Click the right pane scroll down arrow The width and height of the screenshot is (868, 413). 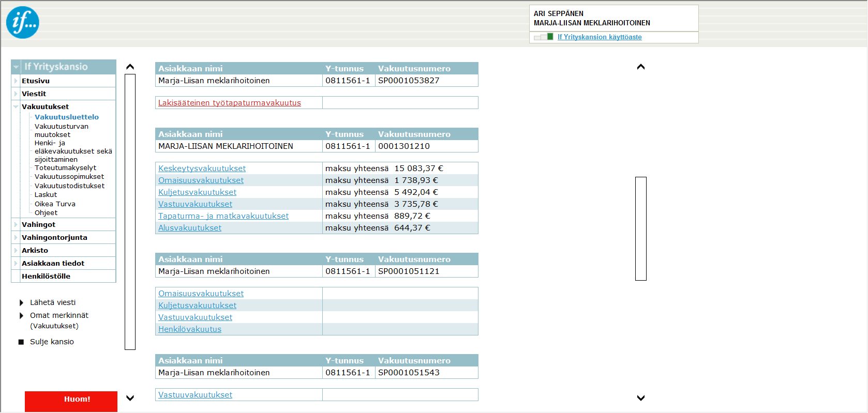(x=641, y=398)
